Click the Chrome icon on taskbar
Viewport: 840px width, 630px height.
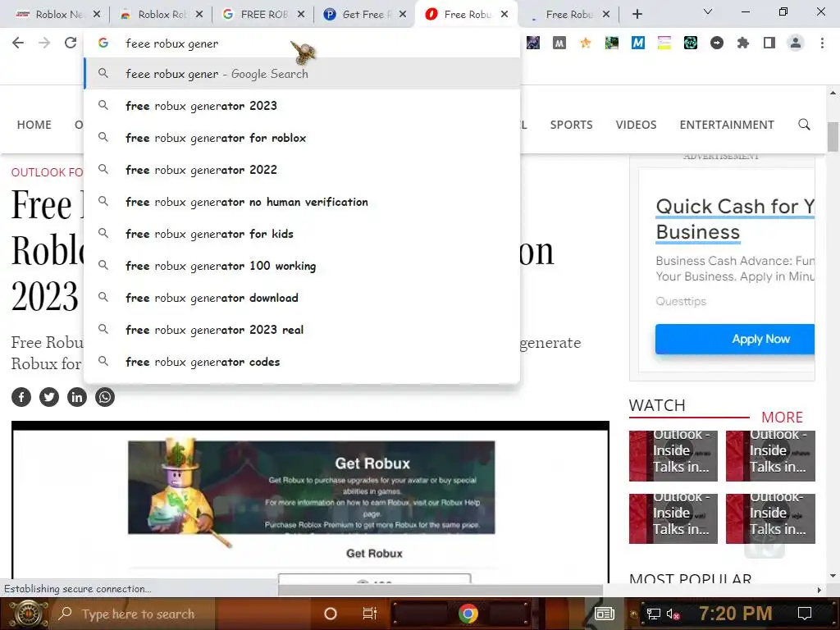point(468,614)
